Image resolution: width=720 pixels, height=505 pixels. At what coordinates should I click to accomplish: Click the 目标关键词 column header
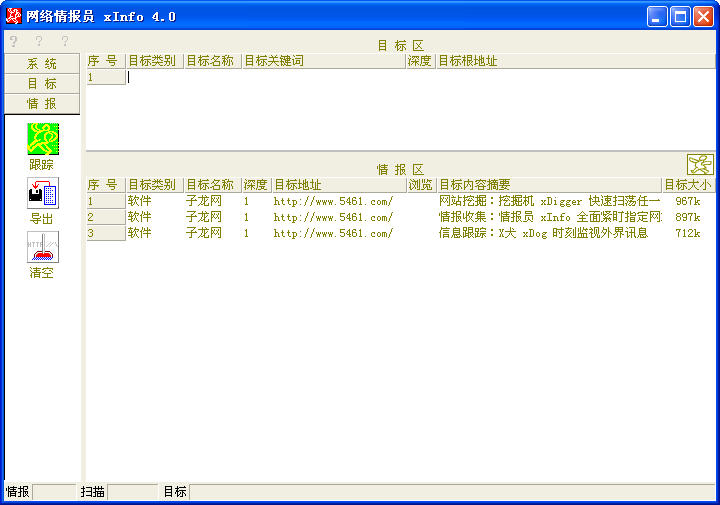[324, 61]
